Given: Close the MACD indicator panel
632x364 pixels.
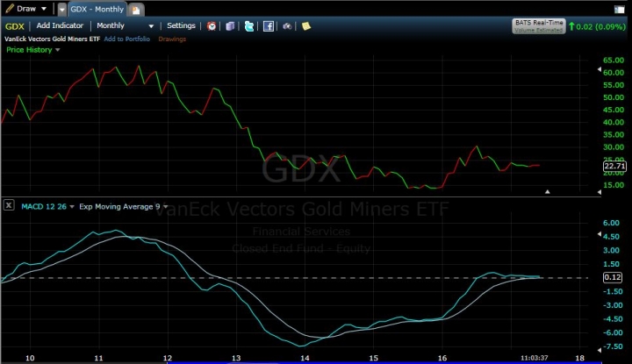Looking at the screenshot, I should pos(9,205).
